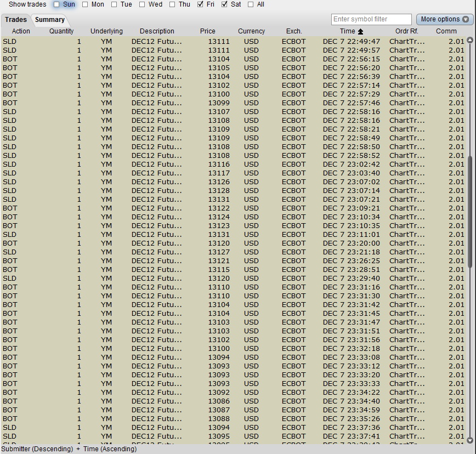
Task: Click price 13107 in the trades list
Action: [219, 112]
